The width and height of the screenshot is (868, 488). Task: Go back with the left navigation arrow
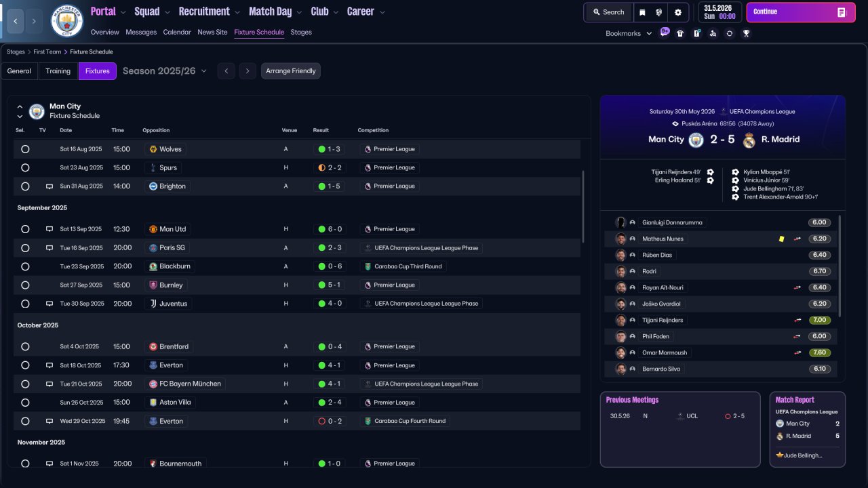tap(15, 21)
